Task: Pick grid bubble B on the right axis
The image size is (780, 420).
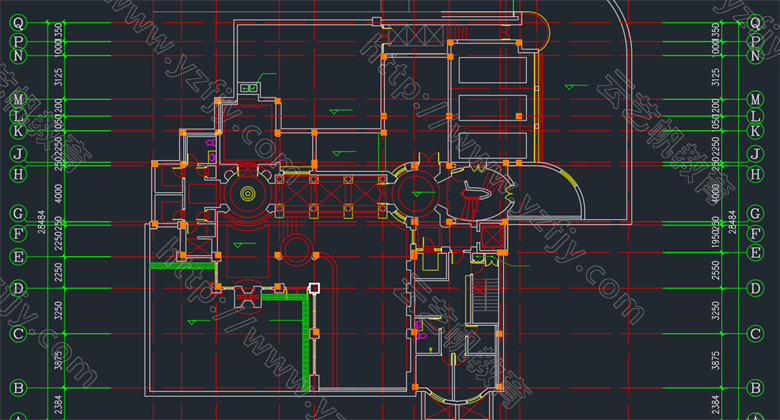Action: point(755,388)
